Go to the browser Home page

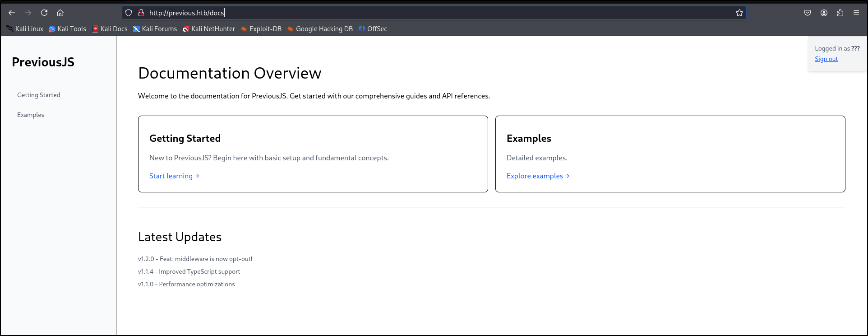click(60, 13)
